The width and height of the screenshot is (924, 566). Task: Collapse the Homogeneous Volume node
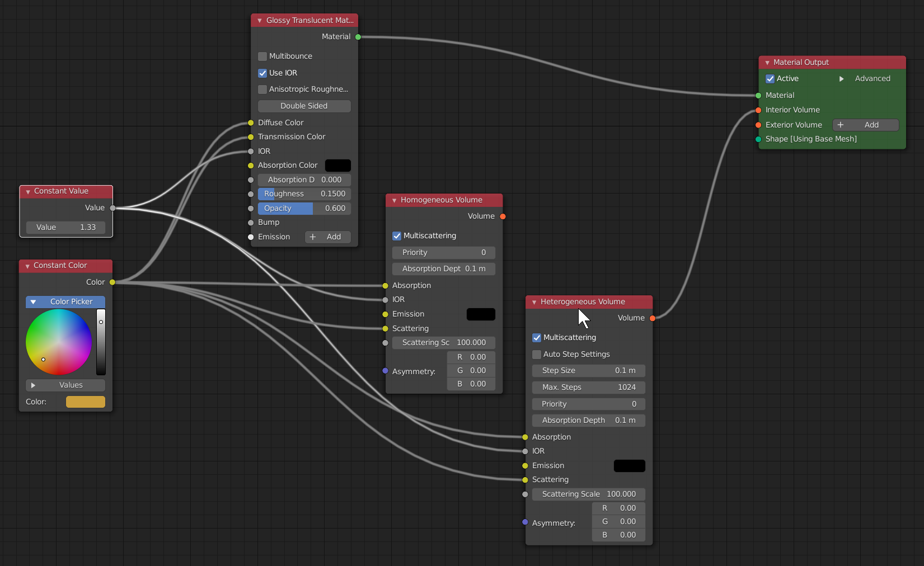[394, 200]
